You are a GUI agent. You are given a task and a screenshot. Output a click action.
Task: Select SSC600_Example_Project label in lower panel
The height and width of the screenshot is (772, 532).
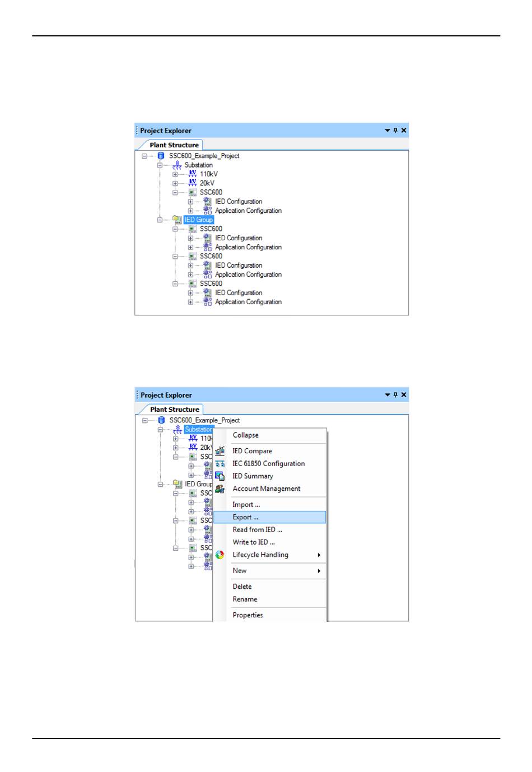pyautogui.click(x=204, y=420)
